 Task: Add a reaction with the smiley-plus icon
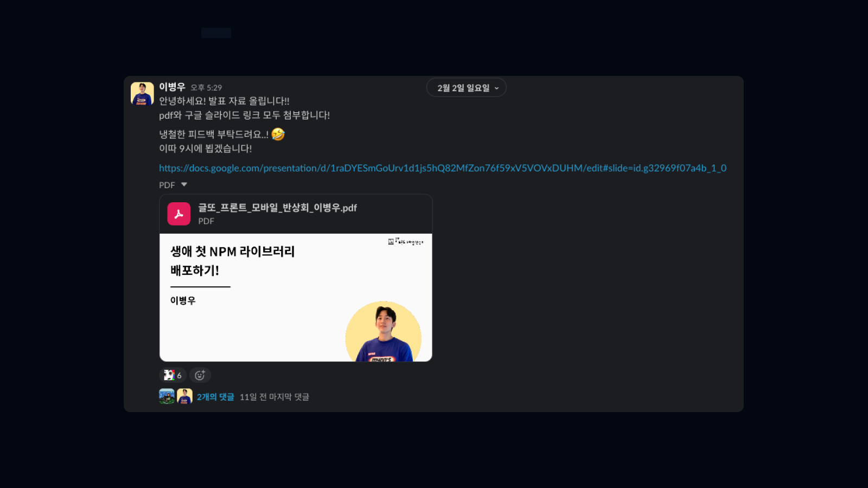(200, 375)
